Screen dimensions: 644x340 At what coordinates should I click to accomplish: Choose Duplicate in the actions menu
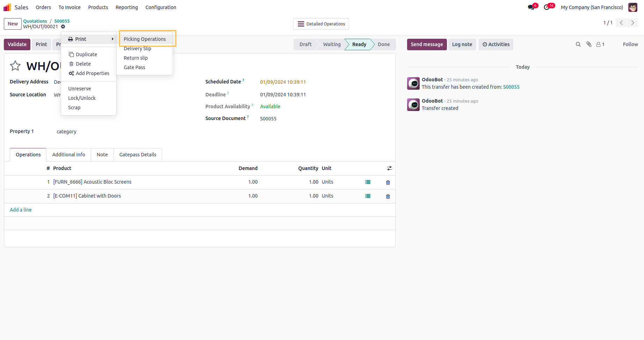coord(86,54)
